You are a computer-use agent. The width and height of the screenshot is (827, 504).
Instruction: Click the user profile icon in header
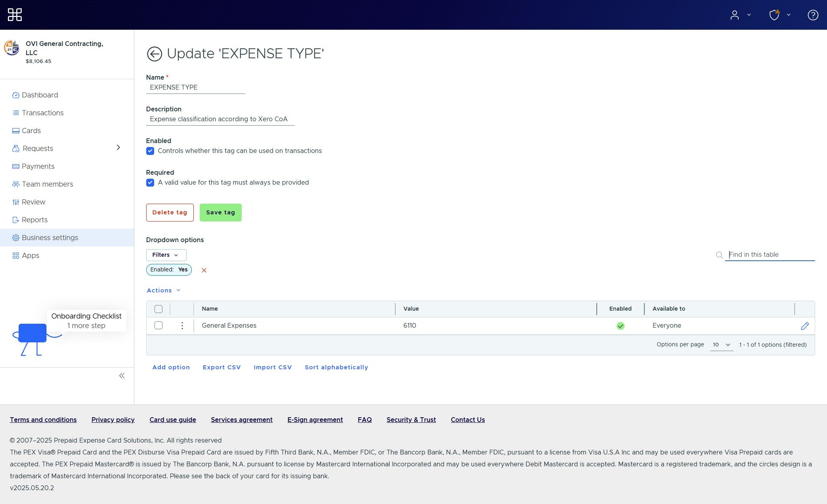click(735, 15)
